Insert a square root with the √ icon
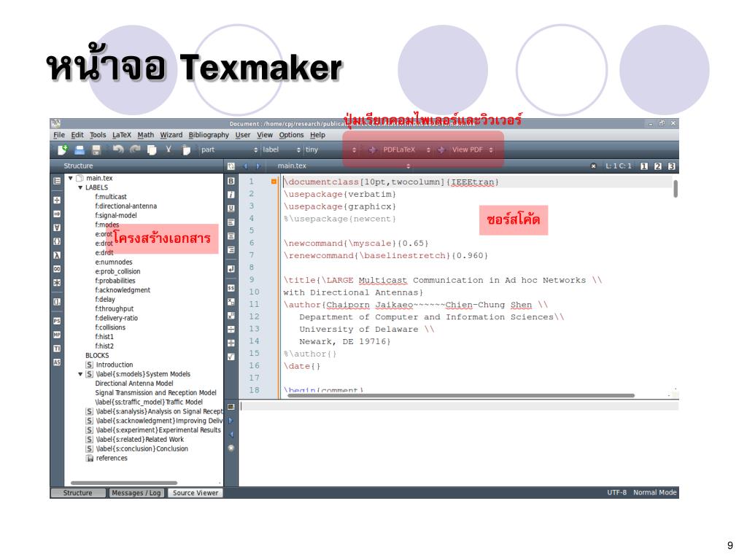This screenshot has width=747, height=560. [x=231, y=357]
